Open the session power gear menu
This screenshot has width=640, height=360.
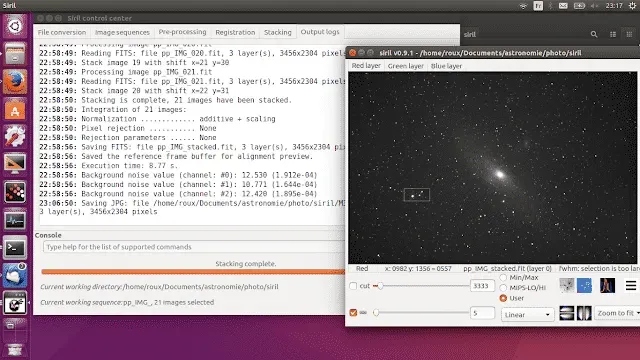(x=632, y=6)
